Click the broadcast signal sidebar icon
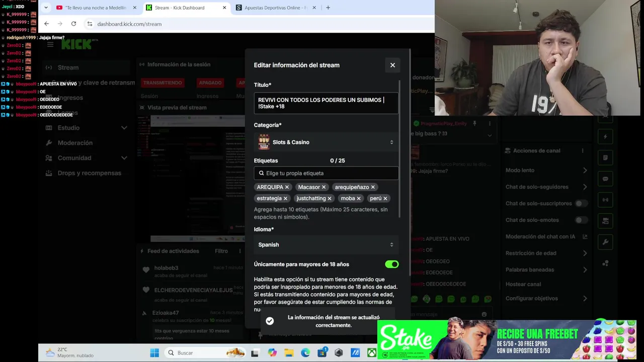The width and height of the screenshot is (644, 362). point(605,200)
